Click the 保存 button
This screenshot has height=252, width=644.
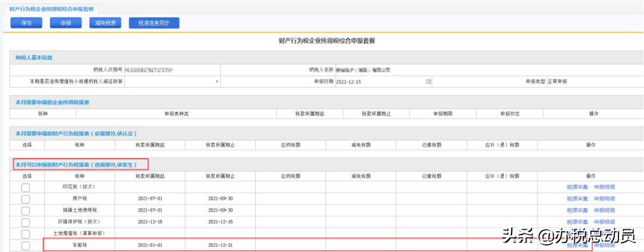pos(26,23)
